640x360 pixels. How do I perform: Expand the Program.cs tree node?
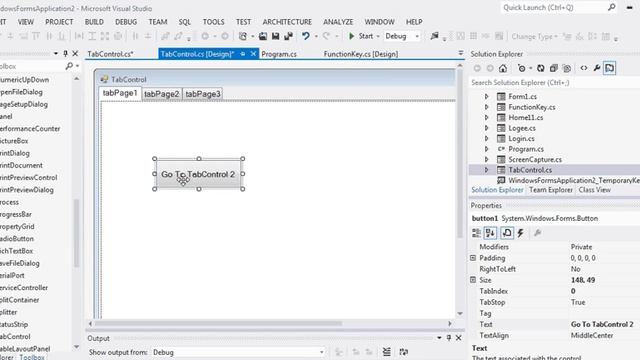pos(487,149)
